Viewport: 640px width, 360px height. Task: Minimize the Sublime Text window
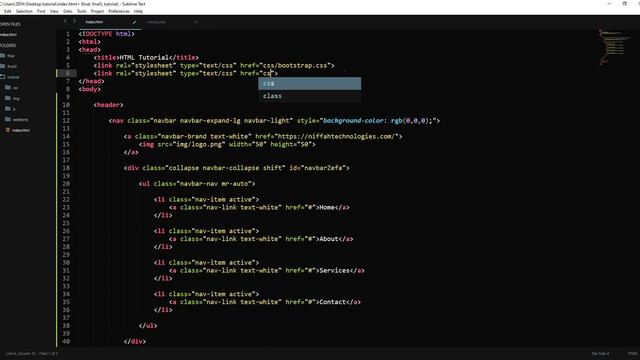point(609,4)
